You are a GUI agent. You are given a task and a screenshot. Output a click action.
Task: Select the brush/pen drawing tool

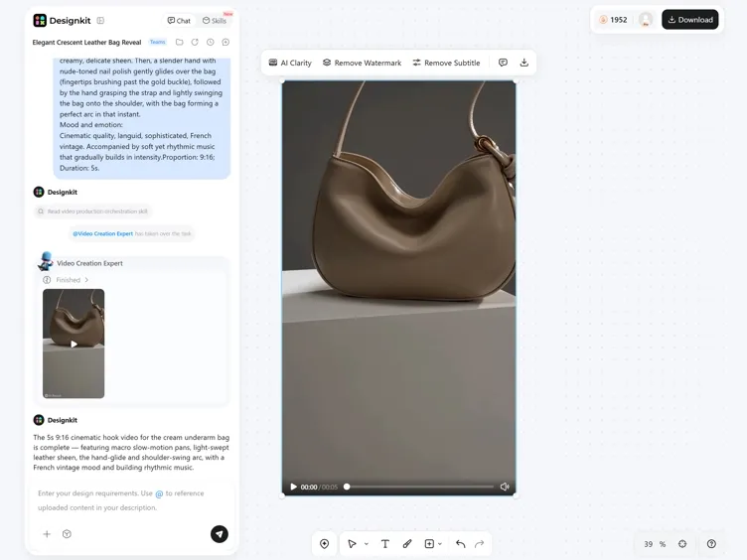point(407,544)
